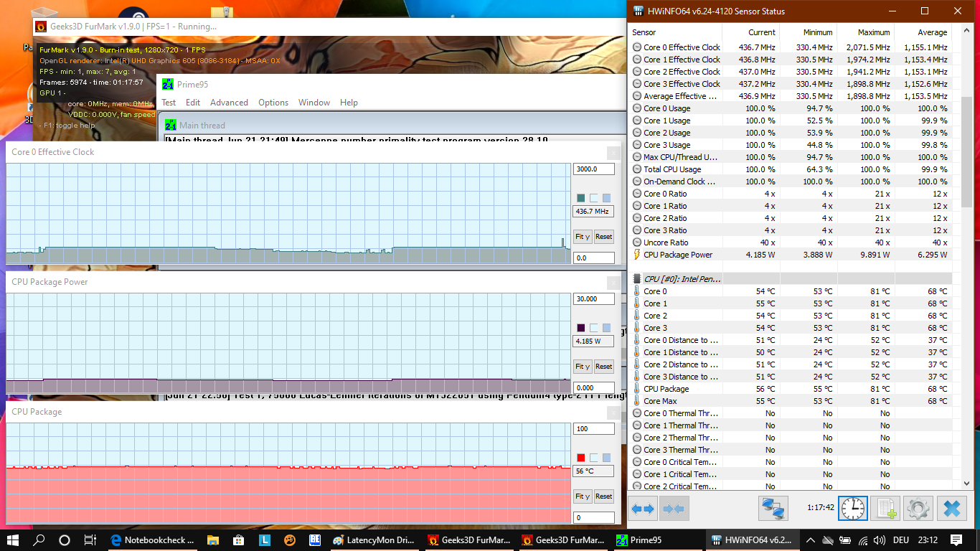Open the Edit menu in Prime95

[x=193, y=103]
